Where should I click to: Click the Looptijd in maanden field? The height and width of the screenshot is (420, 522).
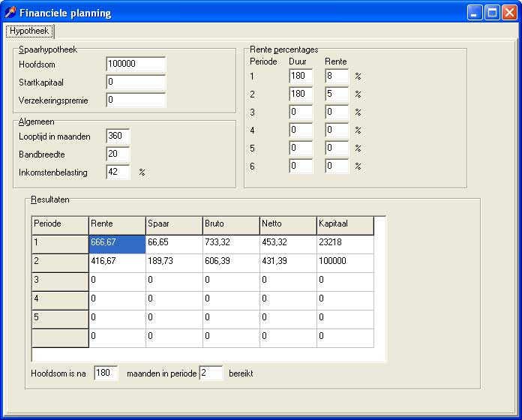[x=118, y=136]
